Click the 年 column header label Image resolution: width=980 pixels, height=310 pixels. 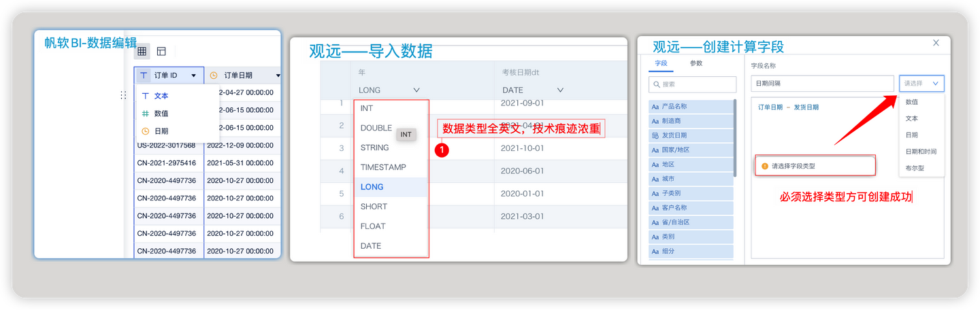(362, 71)
